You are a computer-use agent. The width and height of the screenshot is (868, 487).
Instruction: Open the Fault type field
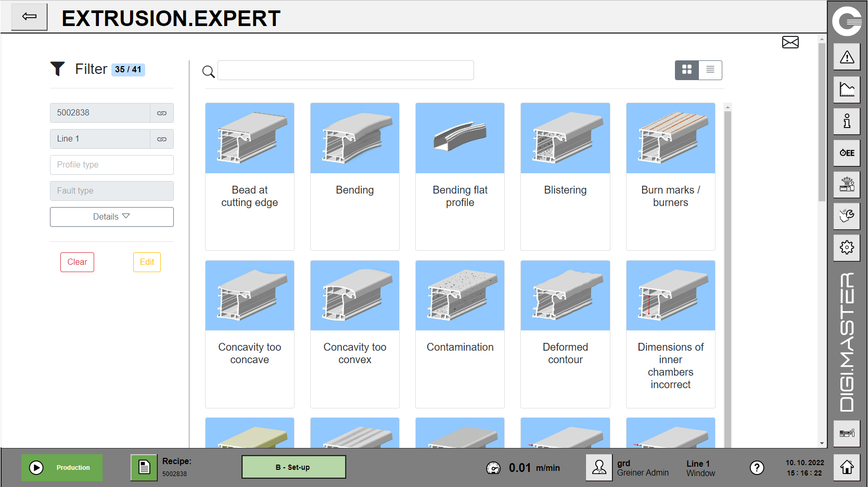point(112,191)
